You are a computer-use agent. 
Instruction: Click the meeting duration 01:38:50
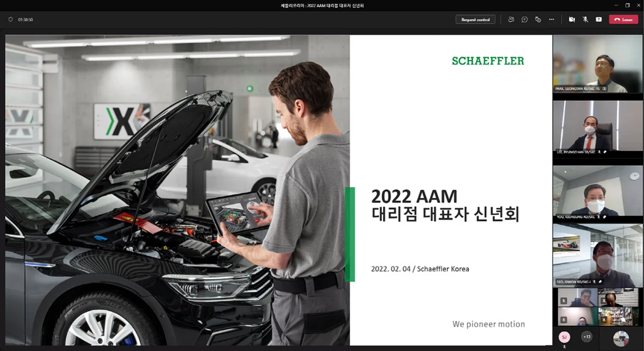26,19
